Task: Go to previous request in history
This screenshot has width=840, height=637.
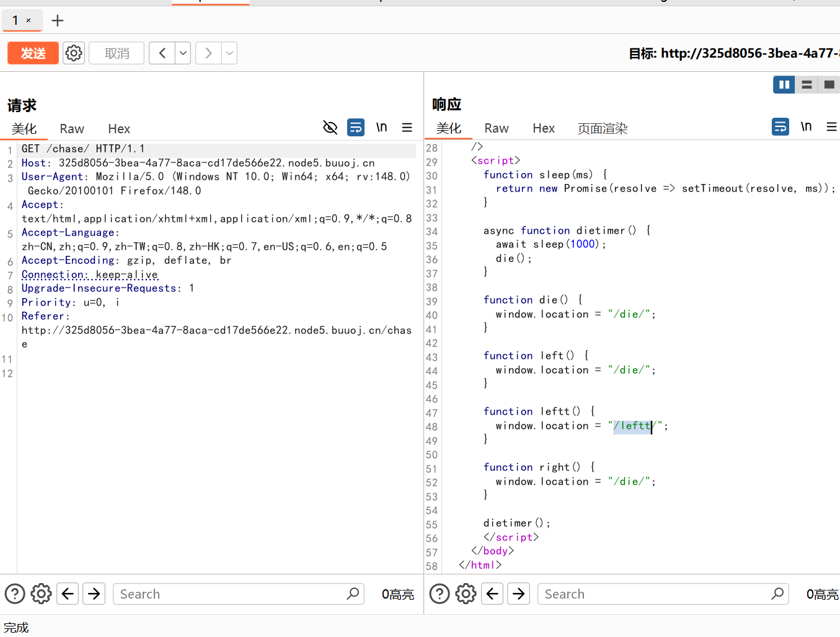Action: (162, 53)
